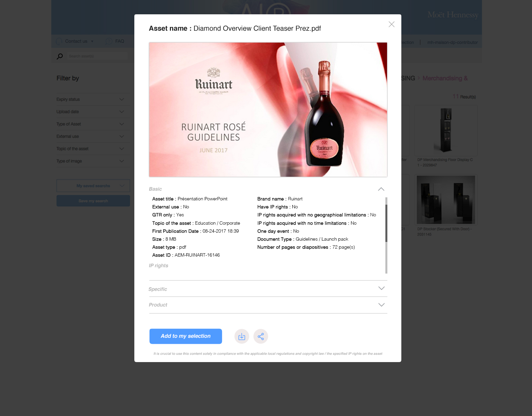Viewport: 532px width, 416px height.
Task: Expand the Product section
Action: pos(381,305)
